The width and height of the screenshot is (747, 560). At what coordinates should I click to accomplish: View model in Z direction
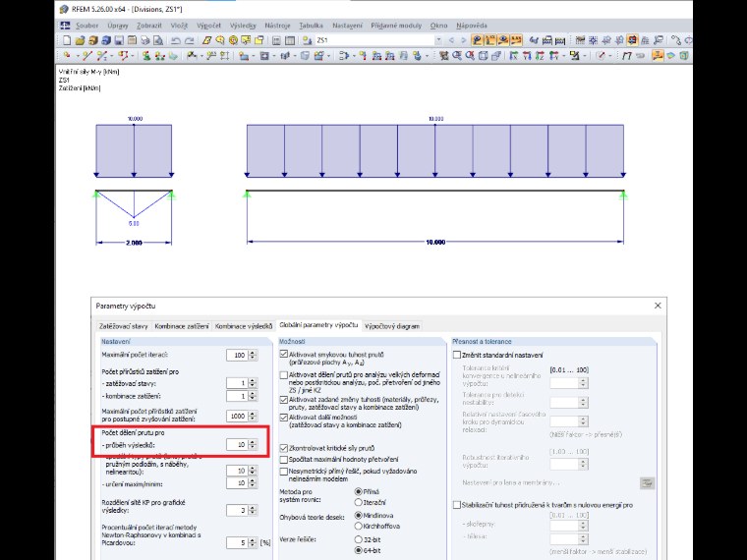(x=540, y=56)
